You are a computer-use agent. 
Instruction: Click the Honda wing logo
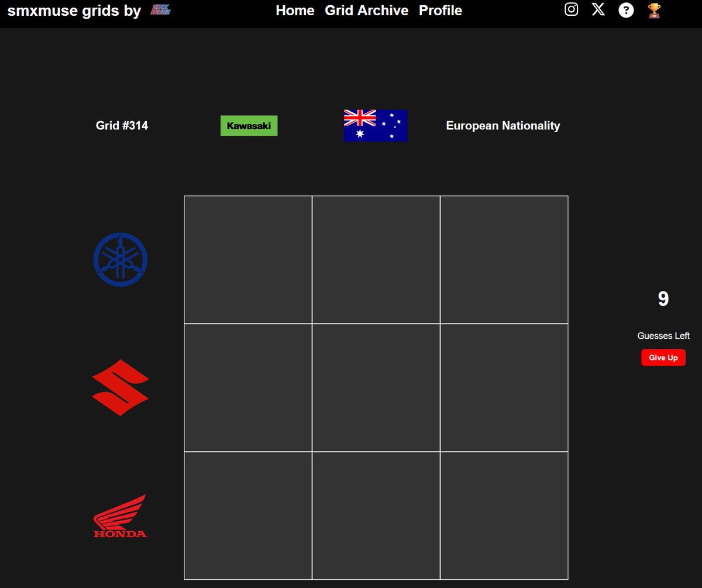pos(121,515)
